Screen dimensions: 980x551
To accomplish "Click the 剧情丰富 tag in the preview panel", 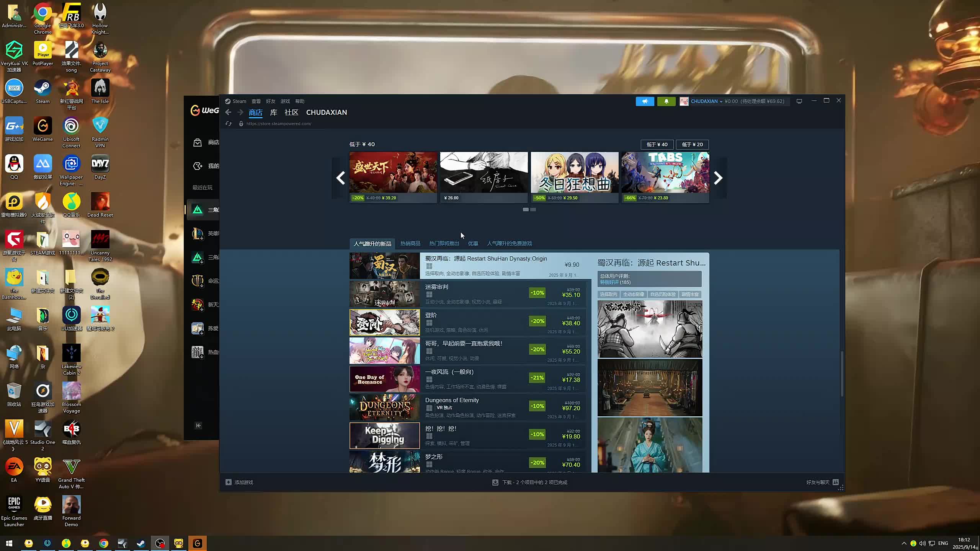I will 690,294.
